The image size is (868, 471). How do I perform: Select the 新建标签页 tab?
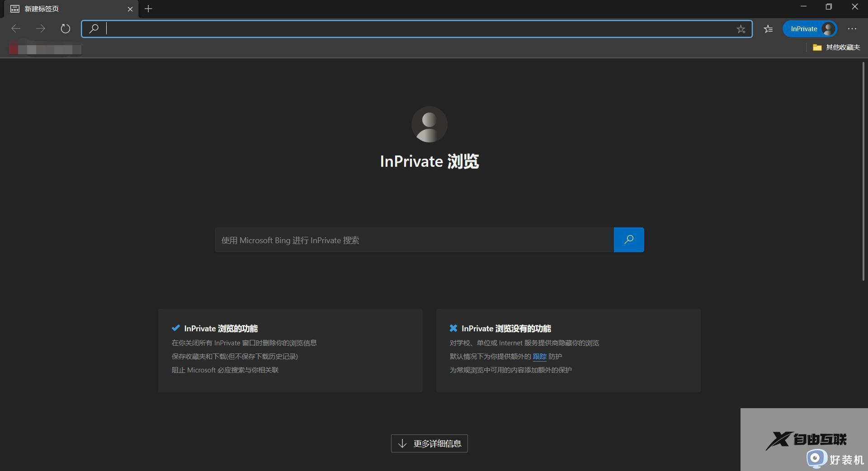[x=70, y=9]
